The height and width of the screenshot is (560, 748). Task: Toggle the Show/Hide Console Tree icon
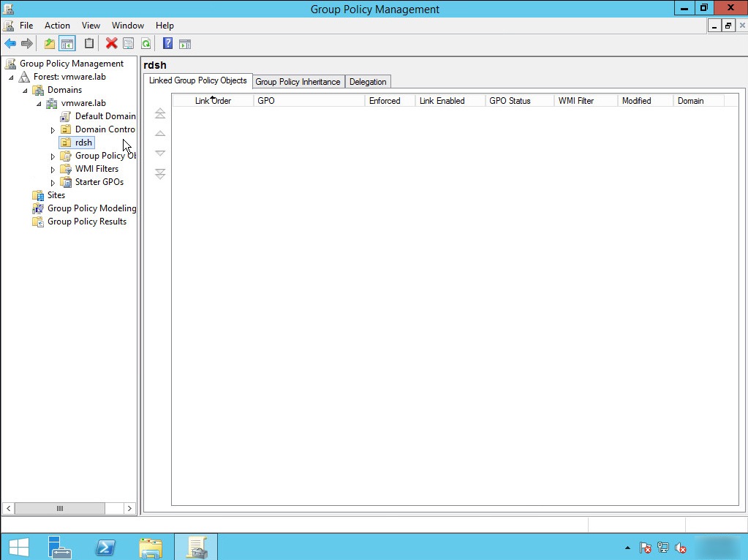(66, 43)
